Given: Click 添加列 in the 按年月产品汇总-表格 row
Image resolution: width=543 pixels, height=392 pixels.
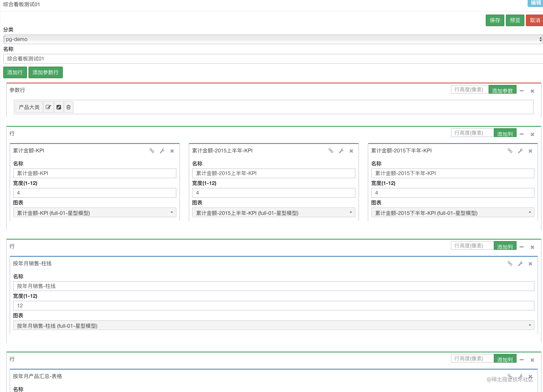Looking at the screenshot, I should [x=505, y=359].
